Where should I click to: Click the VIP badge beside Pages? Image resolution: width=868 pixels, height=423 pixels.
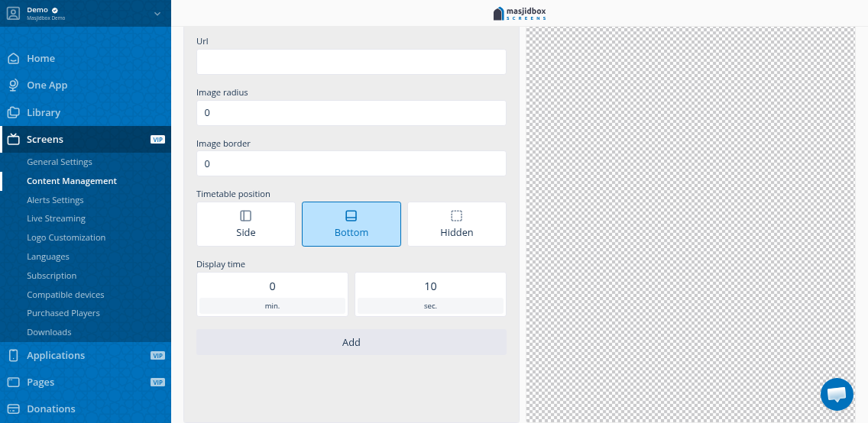coord(157,382)
